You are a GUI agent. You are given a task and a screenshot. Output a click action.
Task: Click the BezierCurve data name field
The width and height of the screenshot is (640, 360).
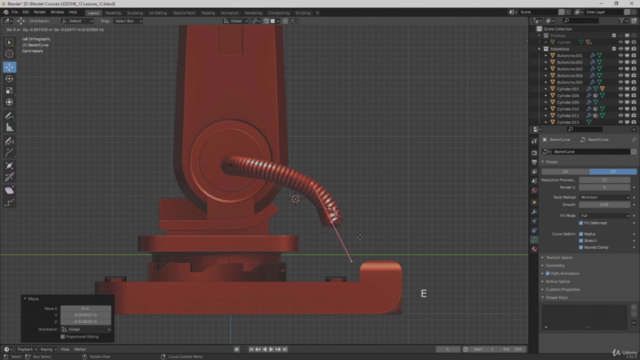point(591,152)
